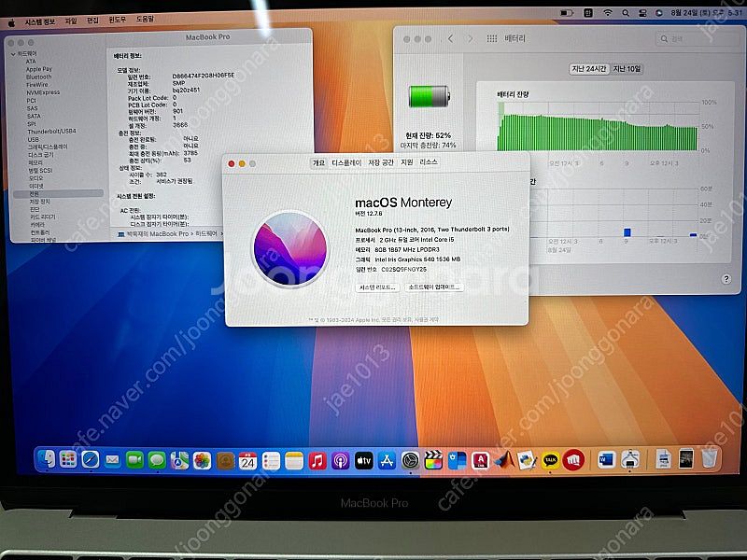Open Photos app in the Dock
Image resolution: width=747 pixels, height=560 pixels.
pyautogui.click(x=202, y=460)
